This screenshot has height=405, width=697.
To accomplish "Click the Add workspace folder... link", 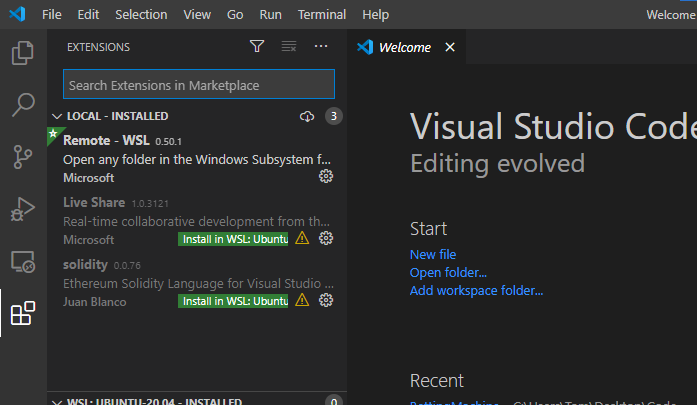I will point(476,290).
